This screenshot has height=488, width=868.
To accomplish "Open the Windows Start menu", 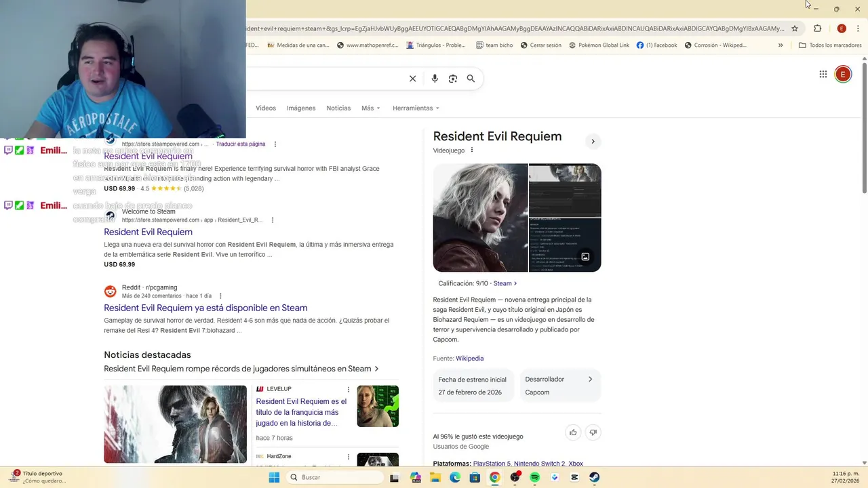I will [x=274, y=477].
